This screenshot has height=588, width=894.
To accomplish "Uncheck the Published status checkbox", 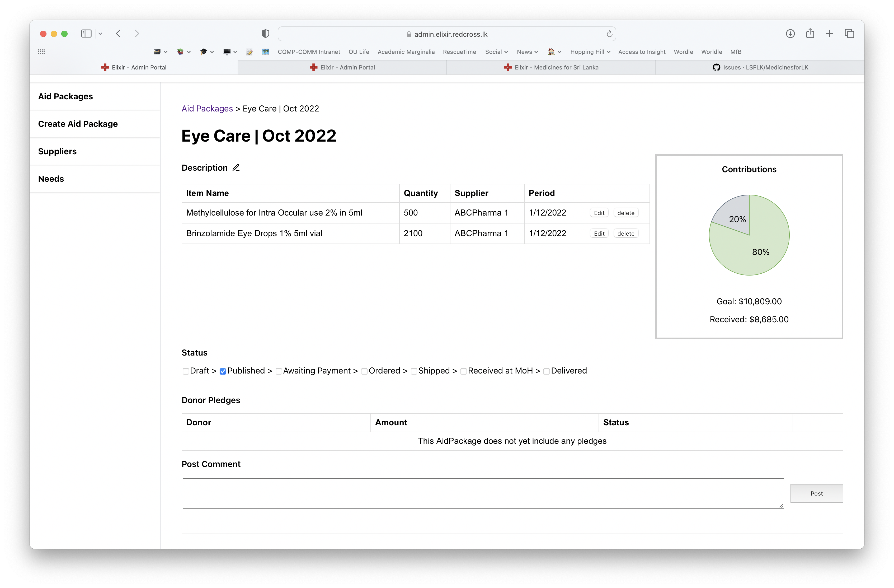I will click(223, 371).
